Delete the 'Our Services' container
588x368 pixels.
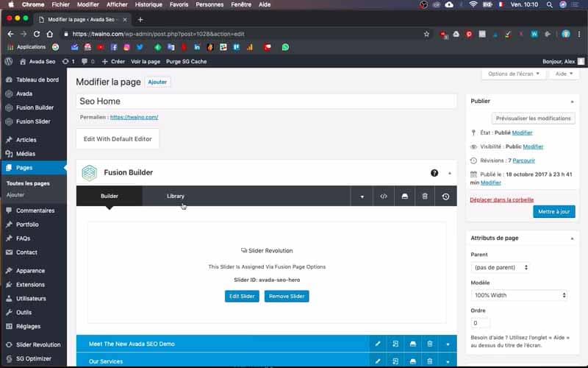(x=430, y=361)
